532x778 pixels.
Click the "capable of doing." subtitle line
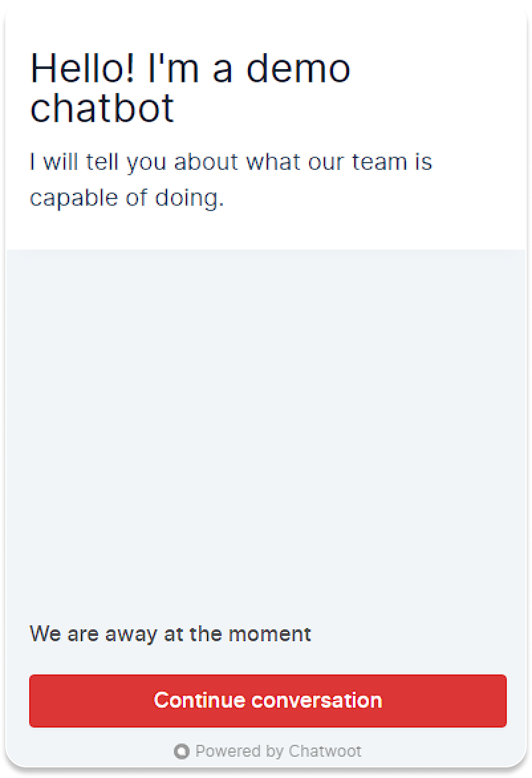(127, 197)
